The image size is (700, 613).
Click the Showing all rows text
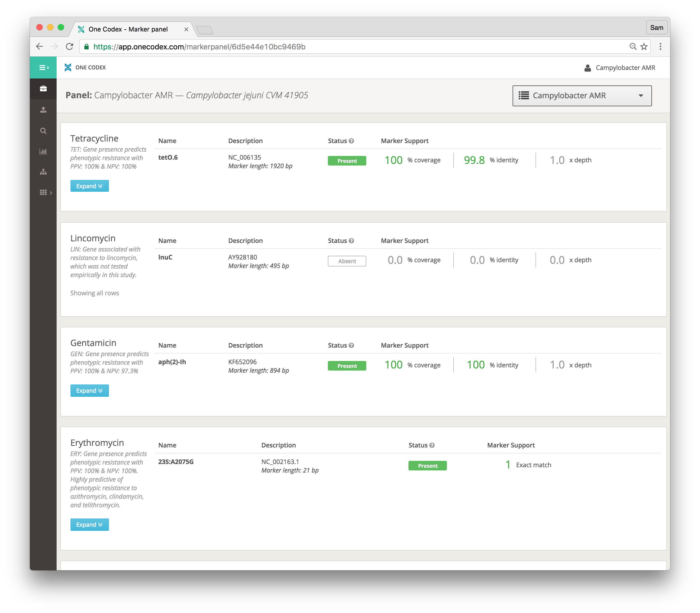(95, 293)
